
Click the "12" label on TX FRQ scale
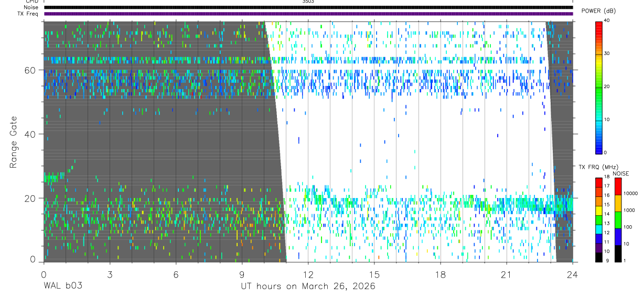606,233
